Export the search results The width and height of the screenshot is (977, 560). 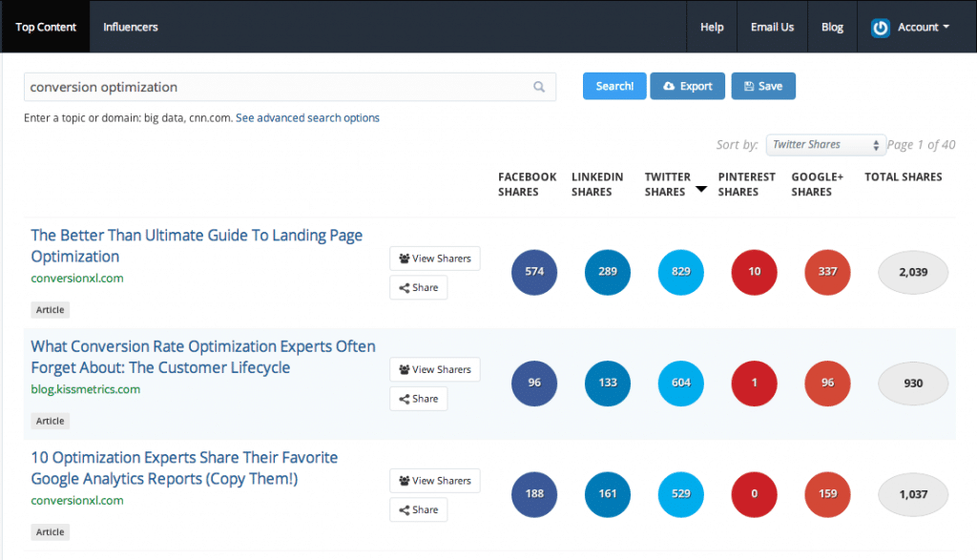[x=687, y=86]
